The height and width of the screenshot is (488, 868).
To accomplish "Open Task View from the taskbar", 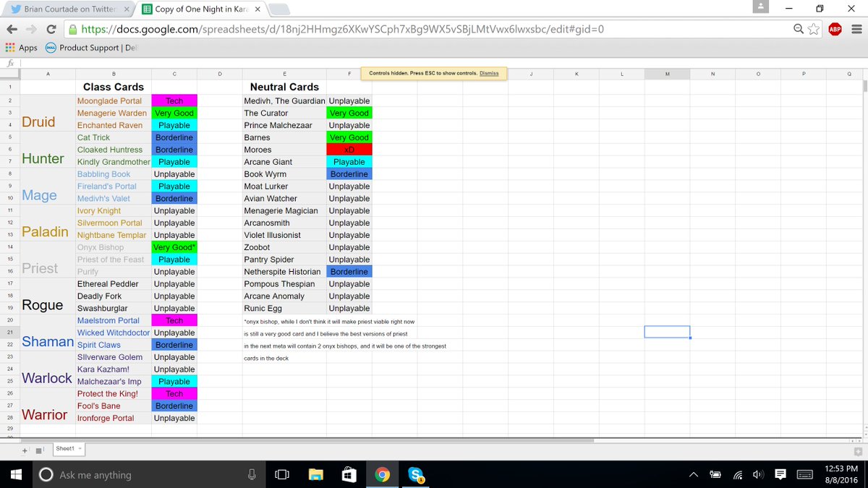I will 281,475.
